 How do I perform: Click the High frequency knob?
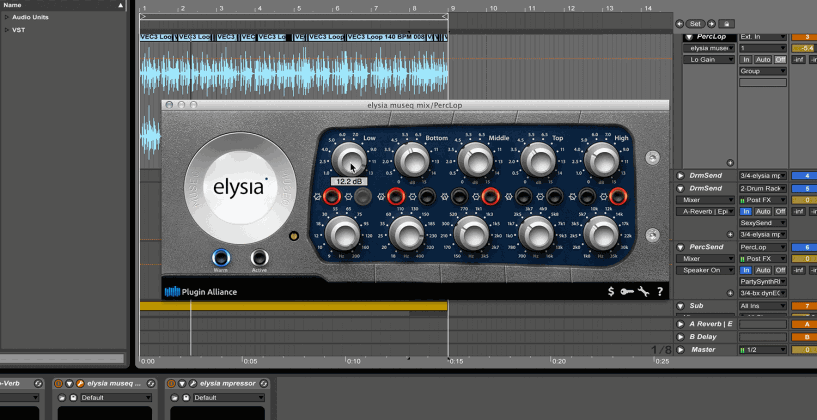pos(601,232)
